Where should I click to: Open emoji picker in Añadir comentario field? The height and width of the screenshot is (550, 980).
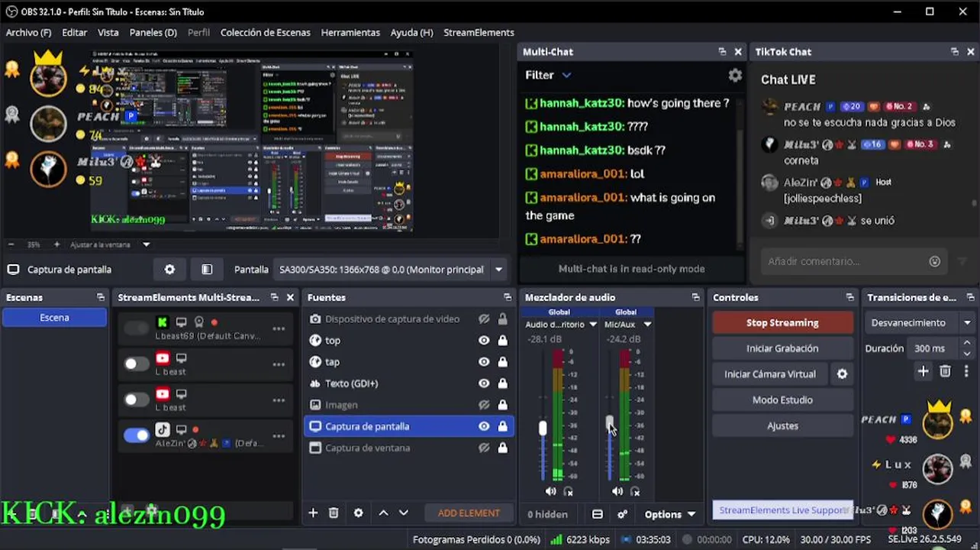pos(935,261)
